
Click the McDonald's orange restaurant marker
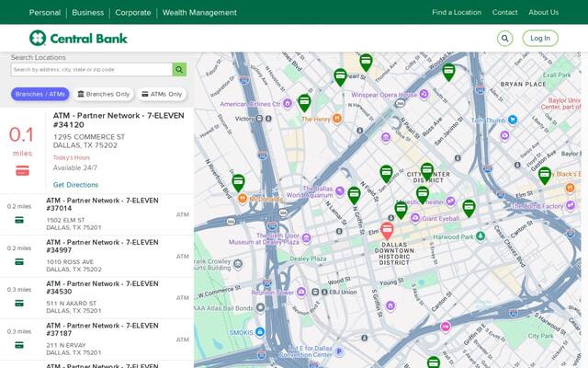click(243, 199)
